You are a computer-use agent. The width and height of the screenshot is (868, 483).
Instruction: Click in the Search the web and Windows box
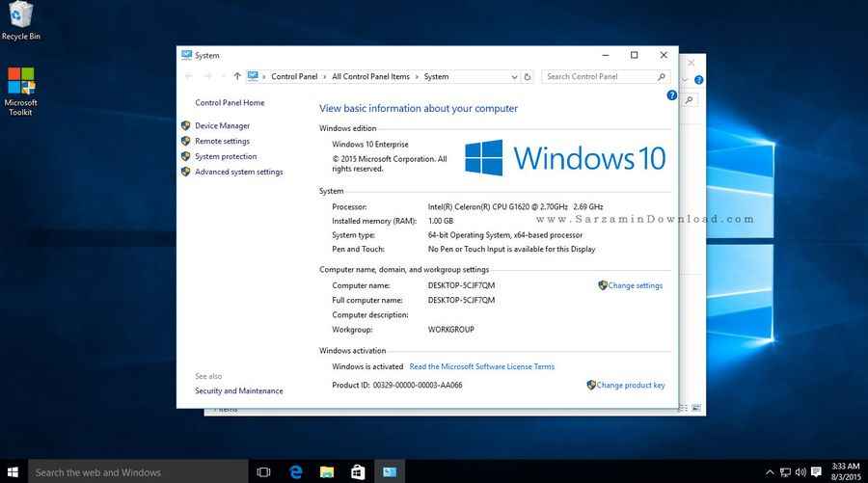click(138, 472)
